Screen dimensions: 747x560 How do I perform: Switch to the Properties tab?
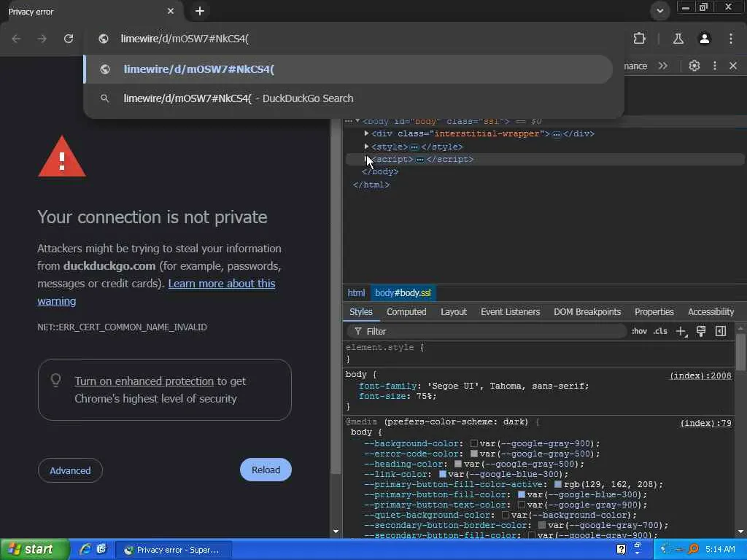pyautogui.click(x=654, y=312)
